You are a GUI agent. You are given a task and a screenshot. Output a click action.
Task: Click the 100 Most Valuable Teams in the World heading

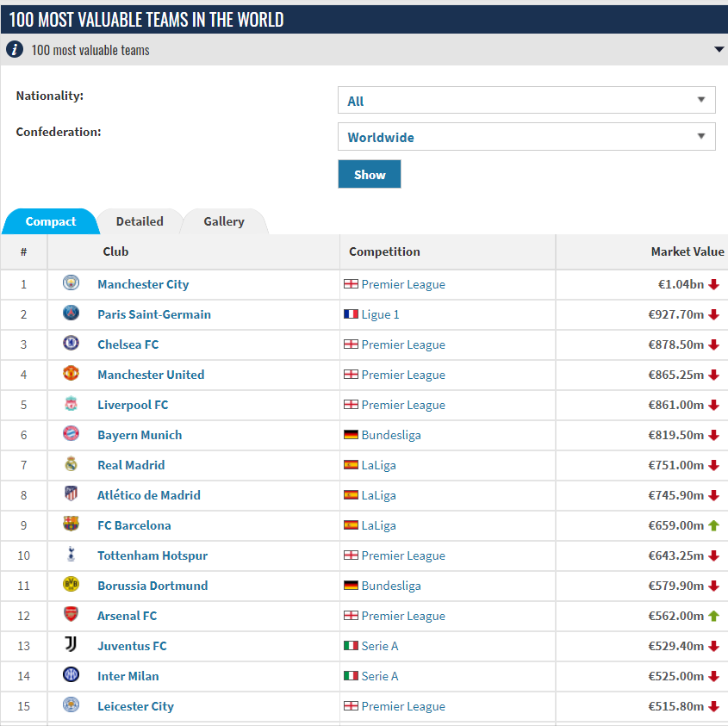(146, 20)
